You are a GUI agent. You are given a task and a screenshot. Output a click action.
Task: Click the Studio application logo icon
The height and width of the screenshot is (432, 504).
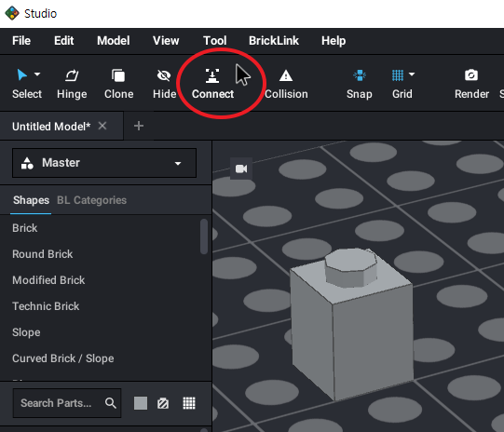[x=12, y=13]
